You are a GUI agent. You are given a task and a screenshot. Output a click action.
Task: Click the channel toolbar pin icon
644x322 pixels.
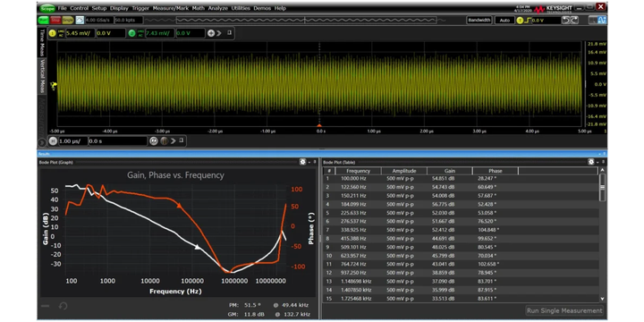click(230, 33)
